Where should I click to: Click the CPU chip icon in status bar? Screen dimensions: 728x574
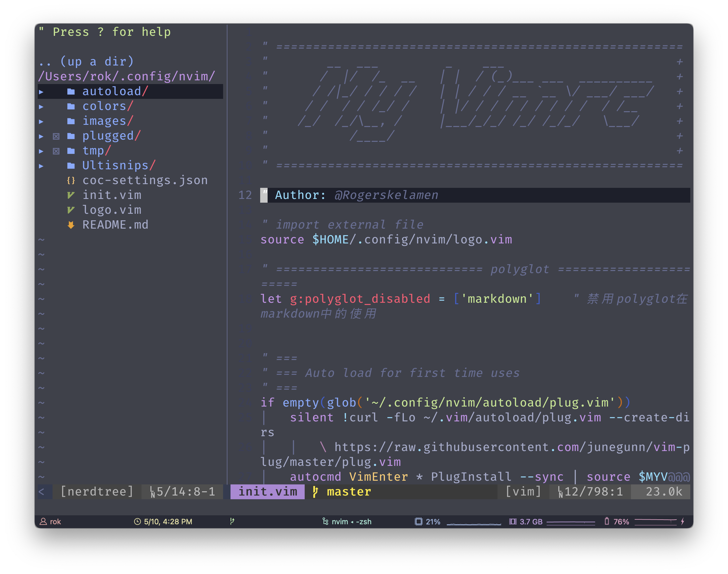tap(418, 521)
